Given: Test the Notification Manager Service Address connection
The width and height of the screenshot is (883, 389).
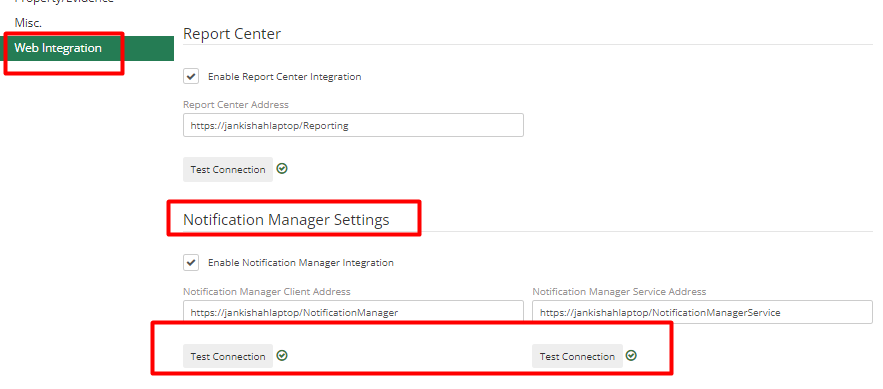Looking at the screenshot, I should click(x=577, y=356).
